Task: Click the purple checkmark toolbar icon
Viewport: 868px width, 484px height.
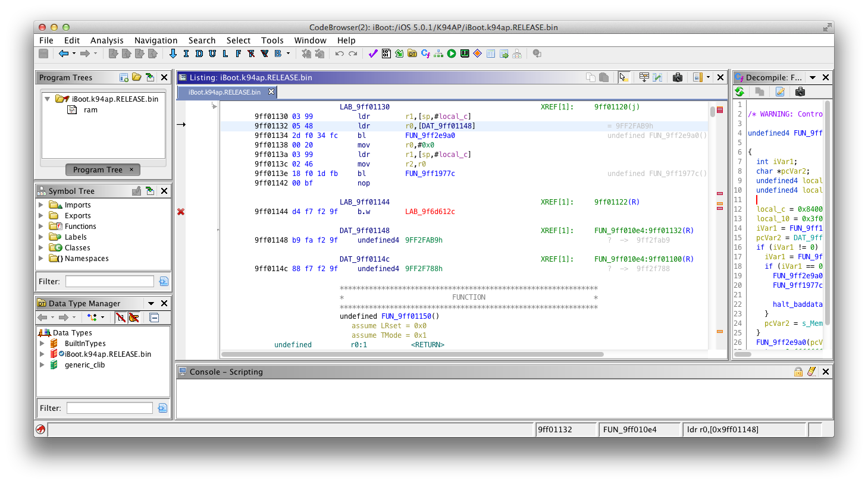Action: pos(373,54)
